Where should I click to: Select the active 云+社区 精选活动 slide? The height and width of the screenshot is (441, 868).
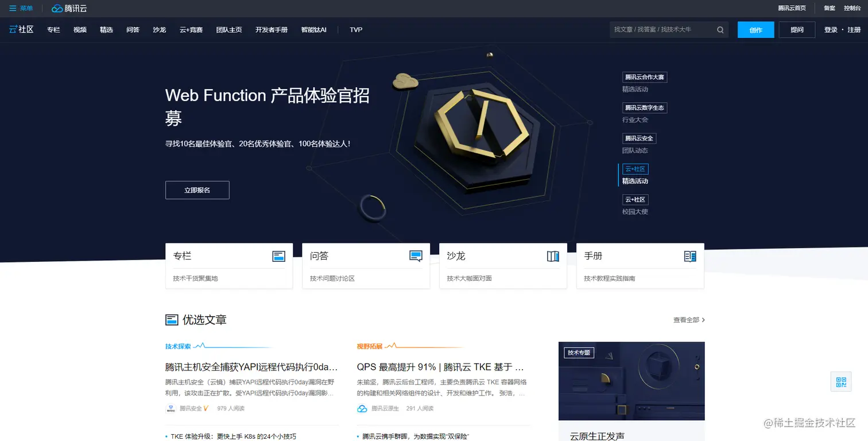click(635, 175)
